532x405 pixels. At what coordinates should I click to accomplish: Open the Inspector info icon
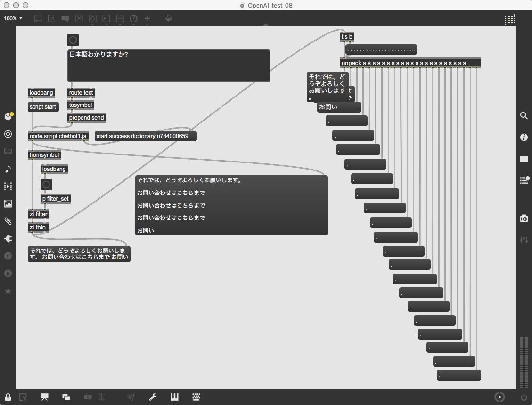click(524, 137)
